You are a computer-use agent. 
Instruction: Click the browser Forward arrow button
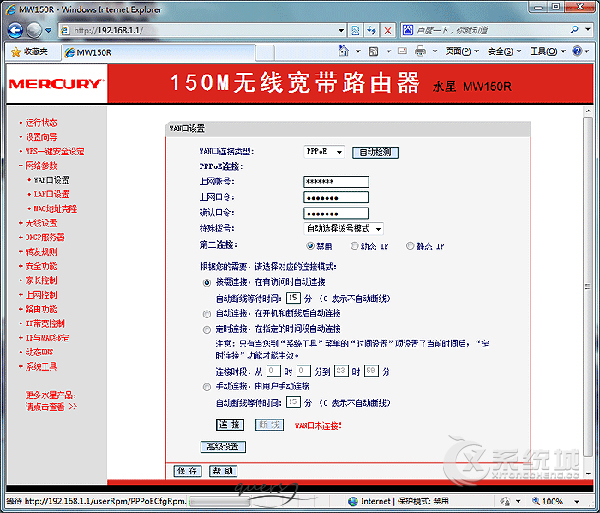34,30
